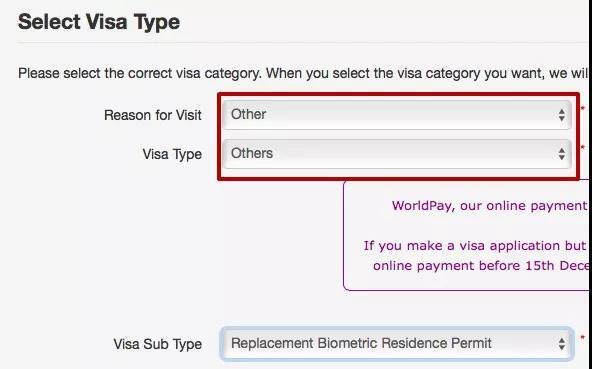Screen dimensions: 592x369
Task: Click the arrows icon on Visa Sub Type select
Action: tap(561, 344)
